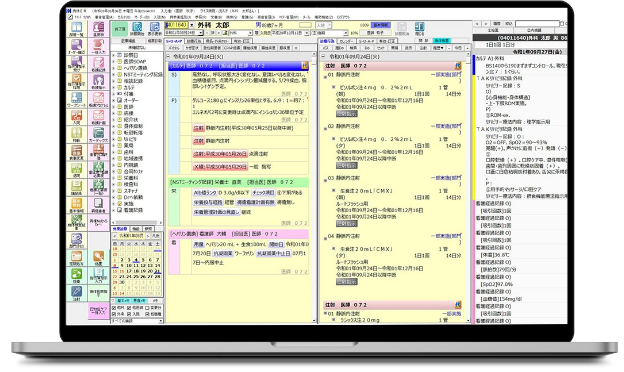Open the 看護記録 nursing record sidebar icon
The width and height of the screenshot is (624, 372).
coord(99,64)
